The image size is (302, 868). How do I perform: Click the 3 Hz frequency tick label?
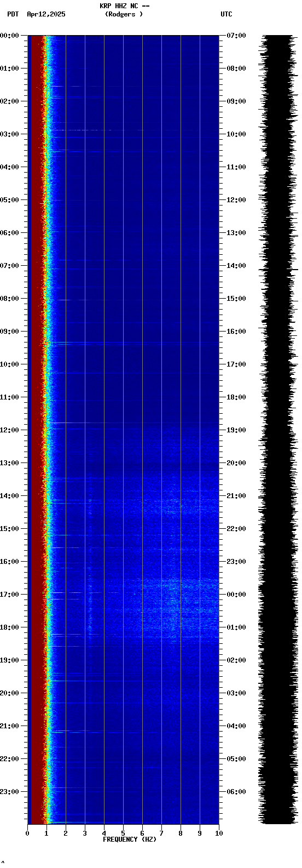85,833
